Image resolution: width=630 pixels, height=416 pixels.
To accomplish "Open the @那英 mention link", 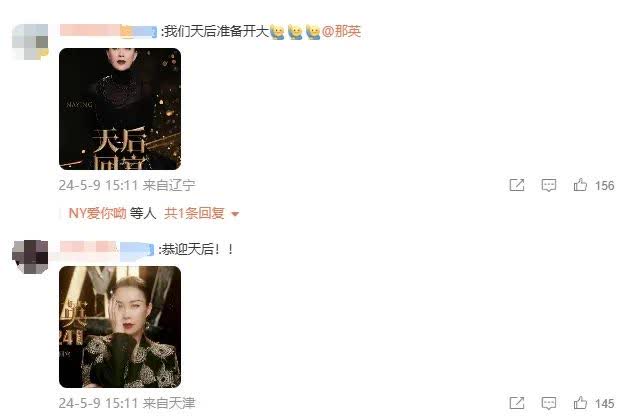I will coord(341,31).
